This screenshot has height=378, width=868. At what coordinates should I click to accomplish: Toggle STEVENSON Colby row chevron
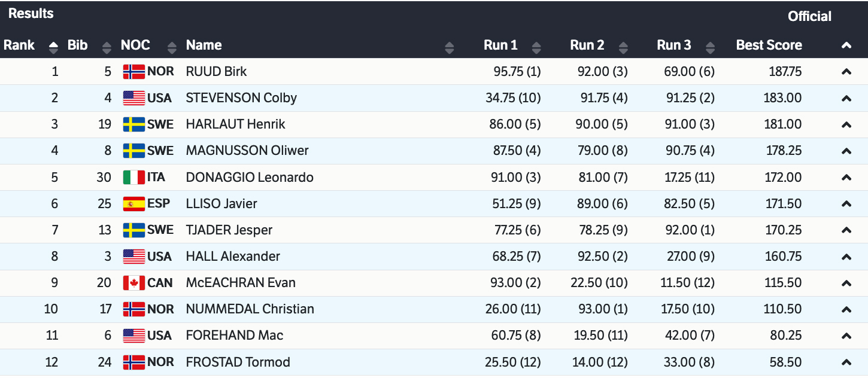coord(846,98)
